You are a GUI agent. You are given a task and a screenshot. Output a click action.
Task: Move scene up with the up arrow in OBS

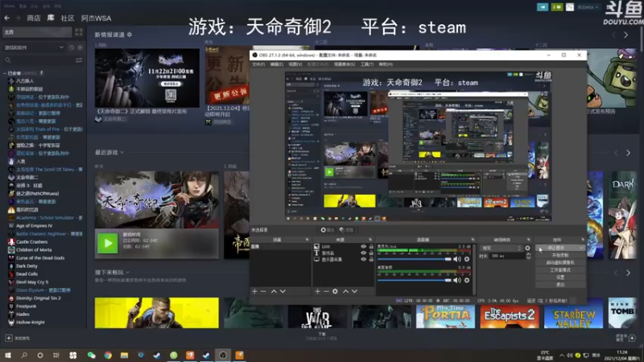(274, 291)
